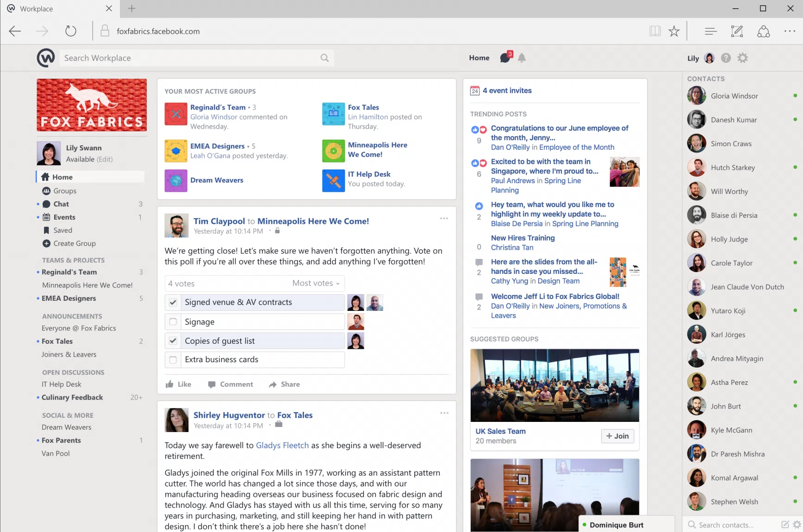The width and height of the screenshot is (803, 532).
Task: Click the event invites calendar icon
Action: 475,91
